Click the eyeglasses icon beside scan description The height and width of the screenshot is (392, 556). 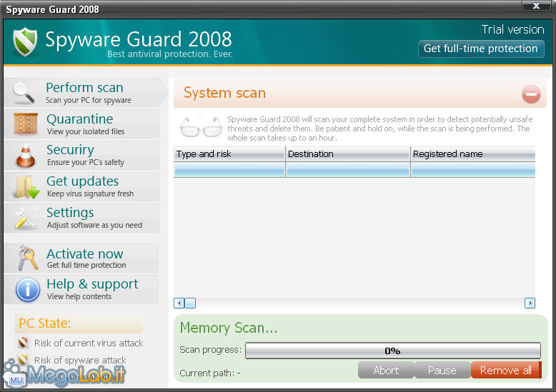coord(201,126)
